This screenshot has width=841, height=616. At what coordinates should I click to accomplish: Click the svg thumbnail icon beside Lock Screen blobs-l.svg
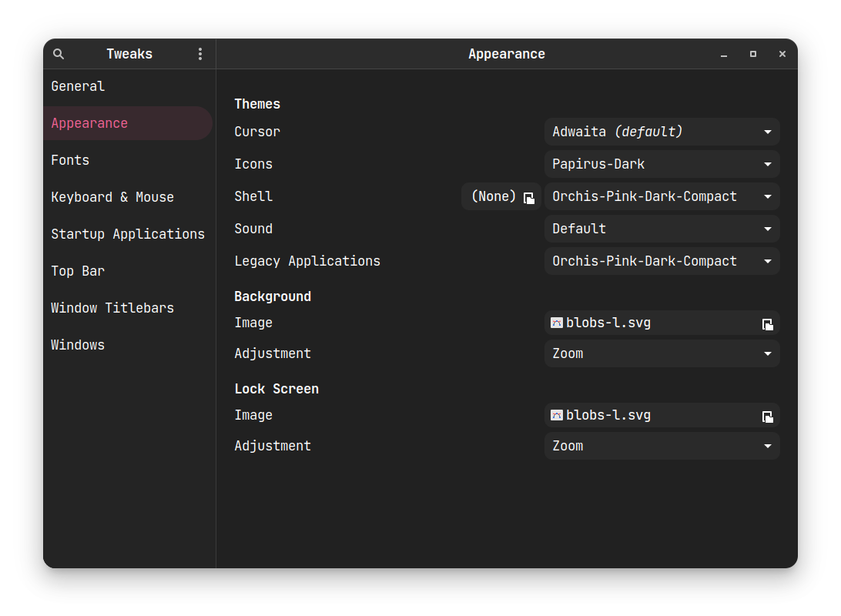click(557, 415)
